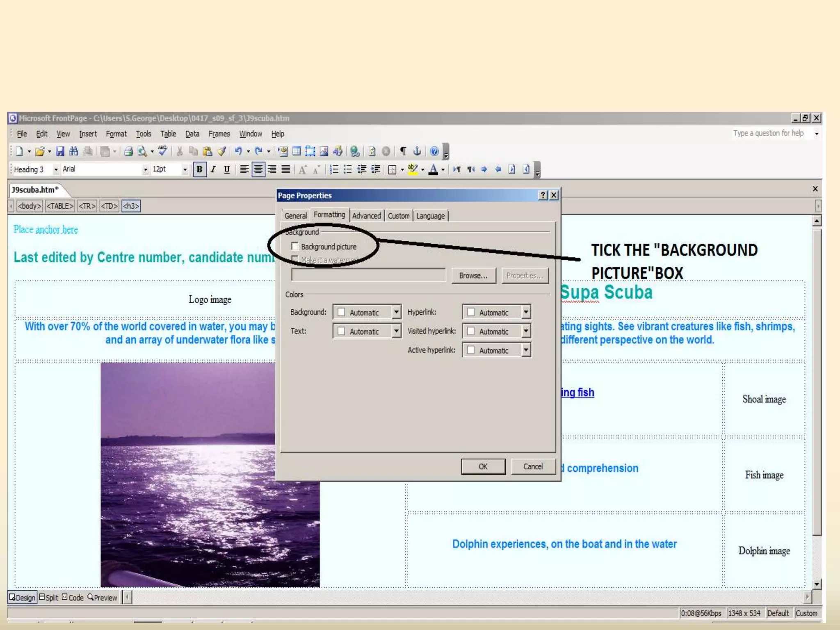Click the Text color Automatic swatch
Image resolution: width=840 pixels, height=630 pixels.
pyautogui.click(x=341, y=331)
